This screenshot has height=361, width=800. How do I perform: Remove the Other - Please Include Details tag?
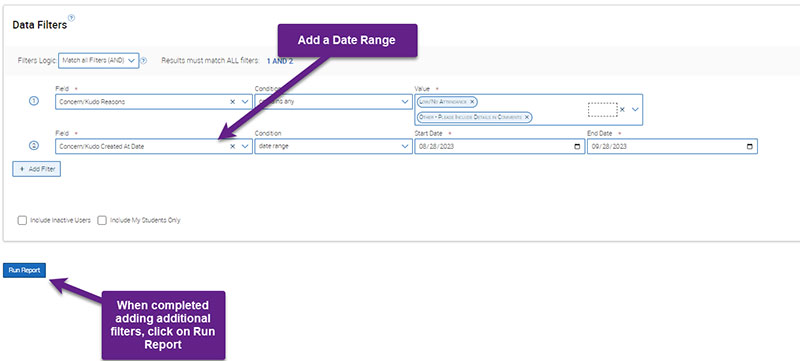[527, 117]
